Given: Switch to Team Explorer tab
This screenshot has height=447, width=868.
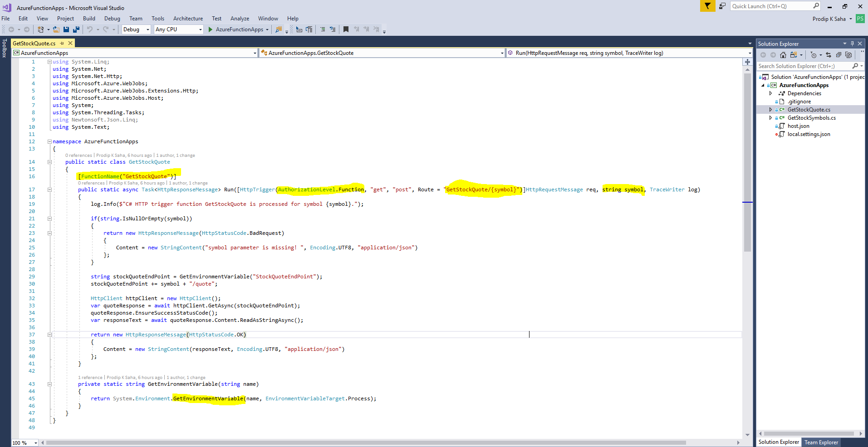Looking at the screenshot, I should coord(821,442).
